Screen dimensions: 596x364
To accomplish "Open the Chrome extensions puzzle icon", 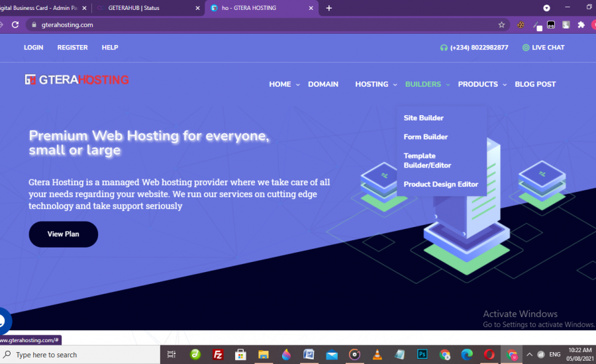I will (x=581, y=24).
